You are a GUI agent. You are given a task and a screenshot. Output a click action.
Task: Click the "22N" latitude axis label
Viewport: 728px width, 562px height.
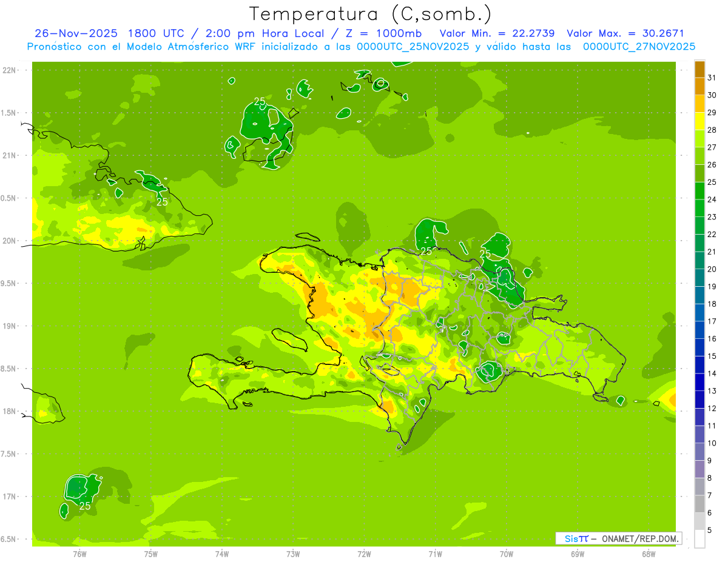point(9,70)
